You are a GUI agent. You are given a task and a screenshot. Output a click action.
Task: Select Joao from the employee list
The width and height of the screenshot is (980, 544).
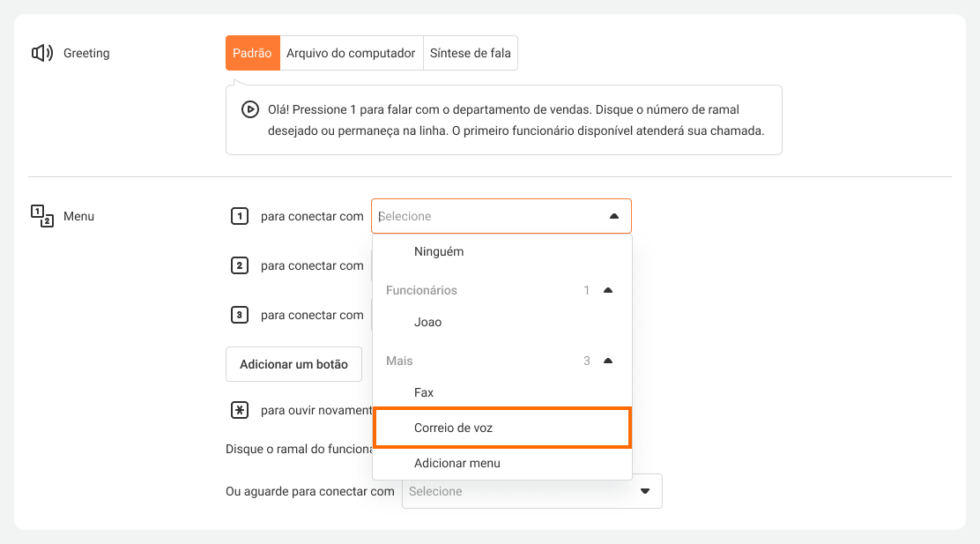tap(428, 322)
